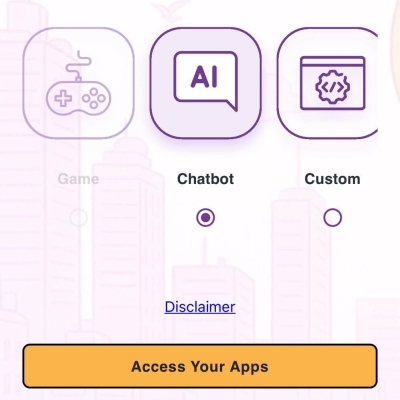Click the browser window bar of the Custom icon
The height and width of the screenshot is (400, 400).
tap(333, 61)
